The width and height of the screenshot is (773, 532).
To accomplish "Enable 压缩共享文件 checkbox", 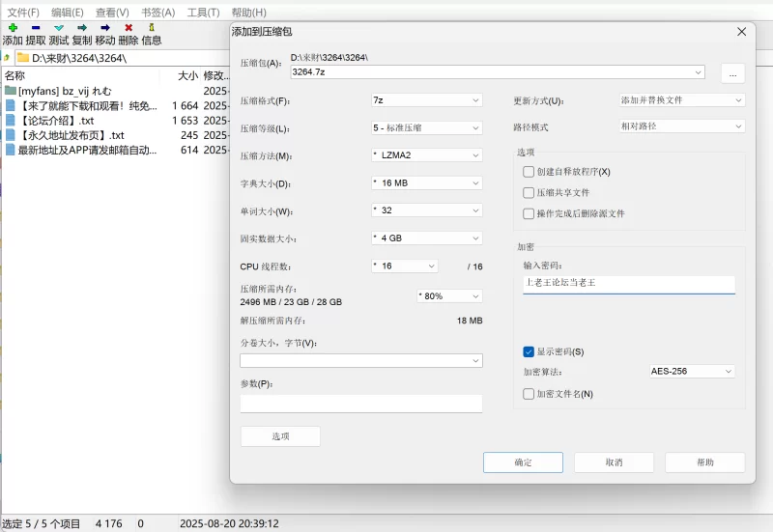I will [529, 192].
